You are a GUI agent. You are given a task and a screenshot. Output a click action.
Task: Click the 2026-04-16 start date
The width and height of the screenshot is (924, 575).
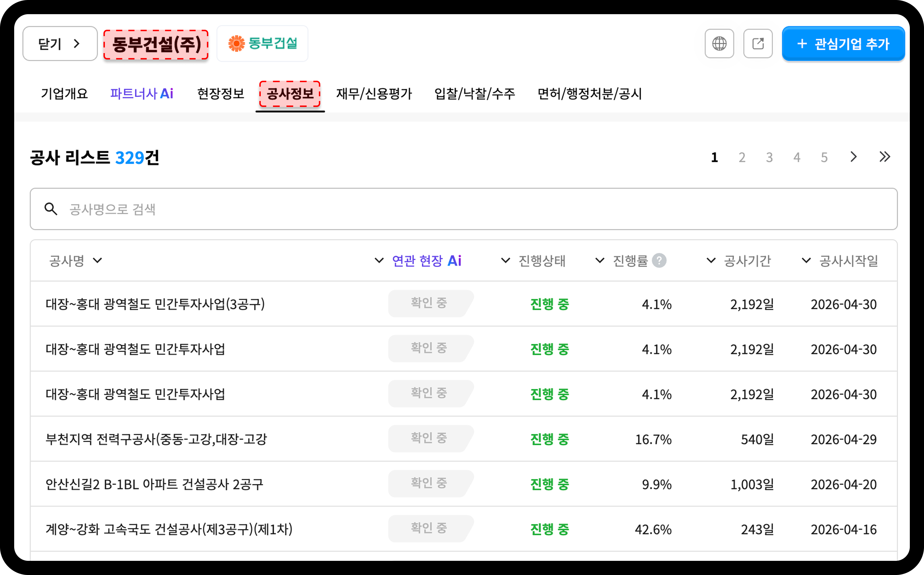(x=844, y=529)
